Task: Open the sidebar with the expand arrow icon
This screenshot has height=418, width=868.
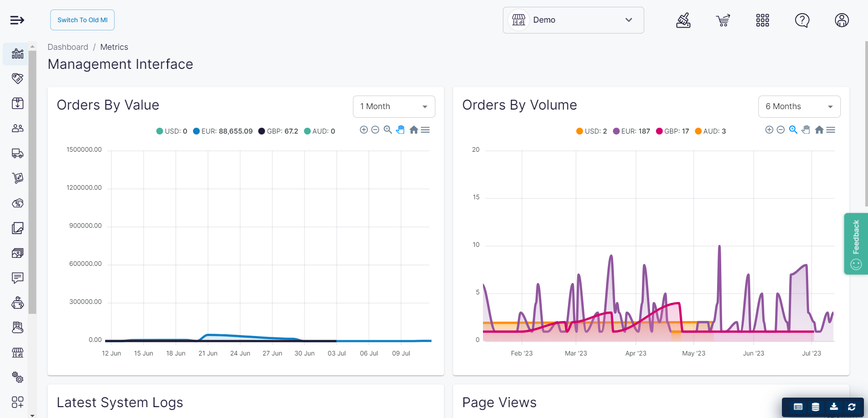Action: (17, 20)
